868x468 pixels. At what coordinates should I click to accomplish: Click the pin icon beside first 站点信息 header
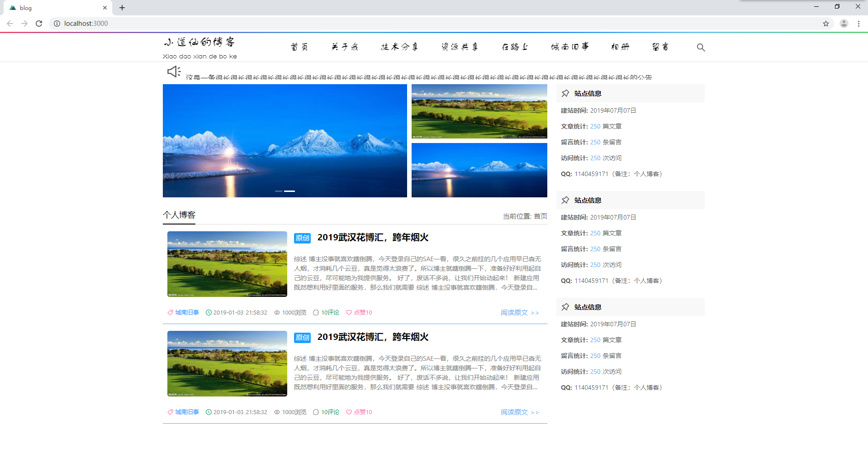click(x=565, y=93)
